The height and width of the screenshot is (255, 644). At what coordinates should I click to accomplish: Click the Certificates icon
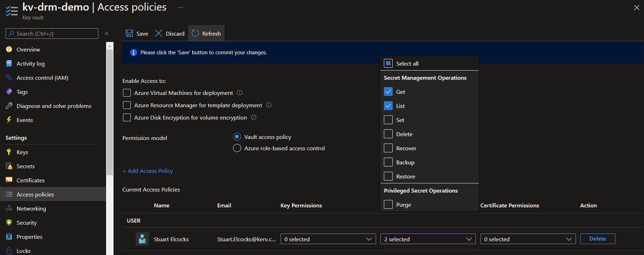pyautogui.click(x=9, y=180)
